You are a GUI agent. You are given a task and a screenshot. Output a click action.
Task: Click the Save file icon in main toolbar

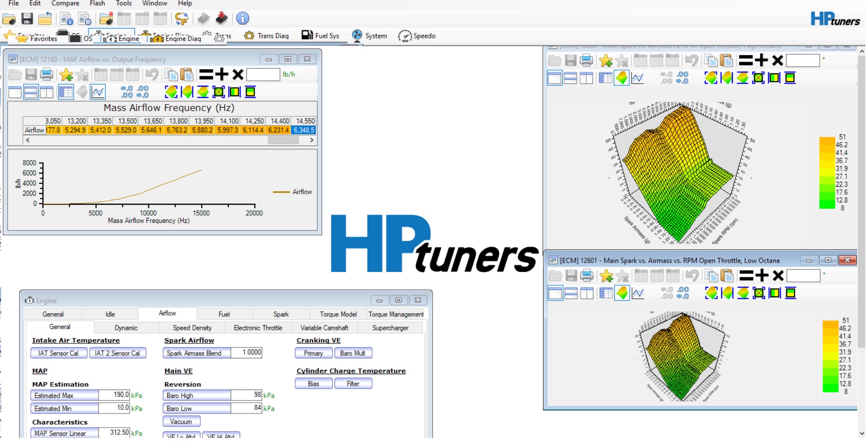click(27, 19)
